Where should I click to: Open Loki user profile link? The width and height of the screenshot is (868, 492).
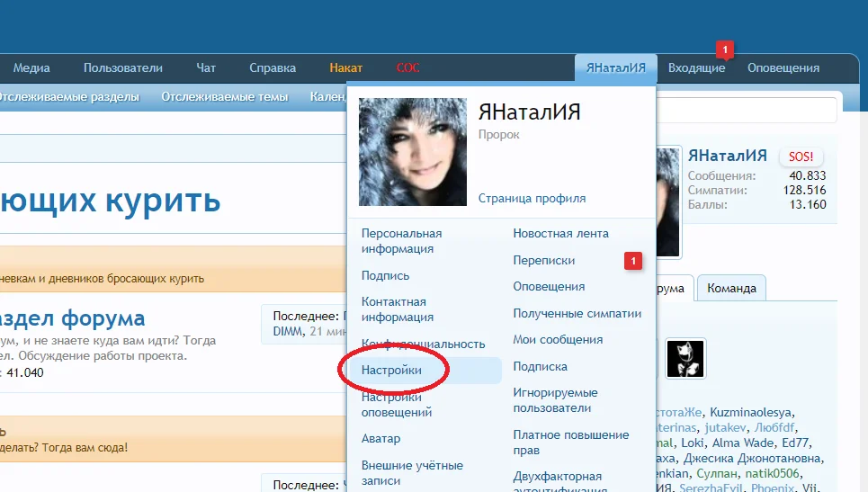(692, 443)
